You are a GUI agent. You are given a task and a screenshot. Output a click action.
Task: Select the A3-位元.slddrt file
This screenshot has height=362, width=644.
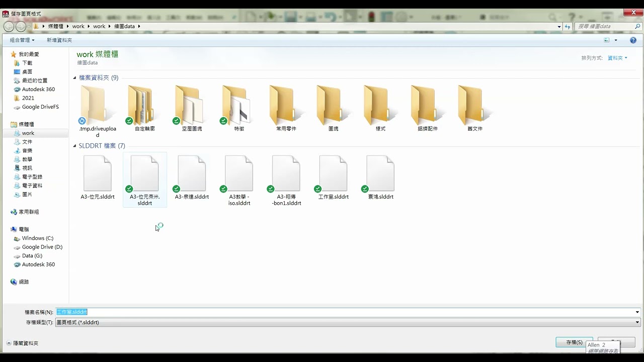97,177
